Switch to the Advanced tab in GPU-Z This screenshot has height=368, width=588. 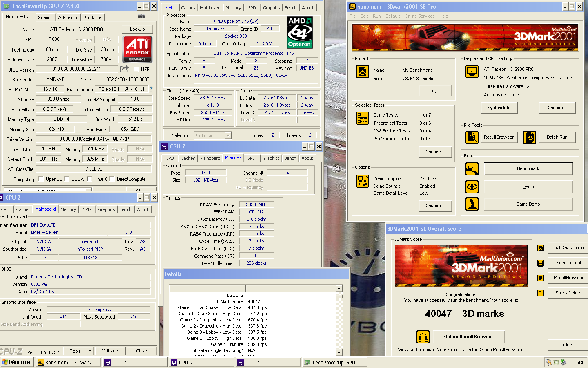click(68, 18)
